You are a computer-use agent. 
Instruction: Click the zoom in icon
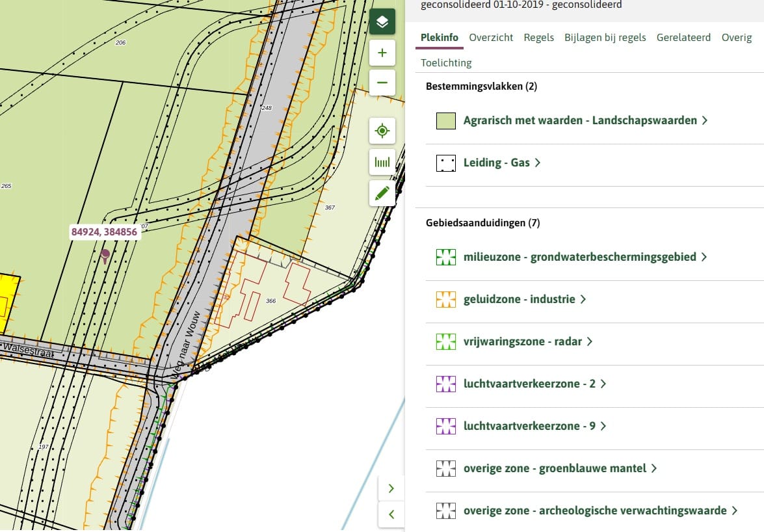(x=382, y=52)
